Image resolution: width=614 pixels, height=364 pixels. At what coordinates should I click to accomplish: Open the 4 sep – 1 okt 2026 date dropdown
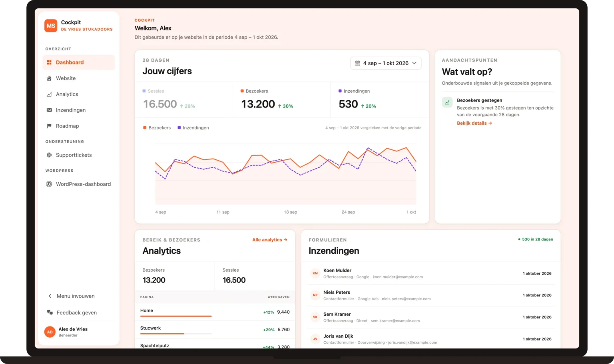coord(386,63)
